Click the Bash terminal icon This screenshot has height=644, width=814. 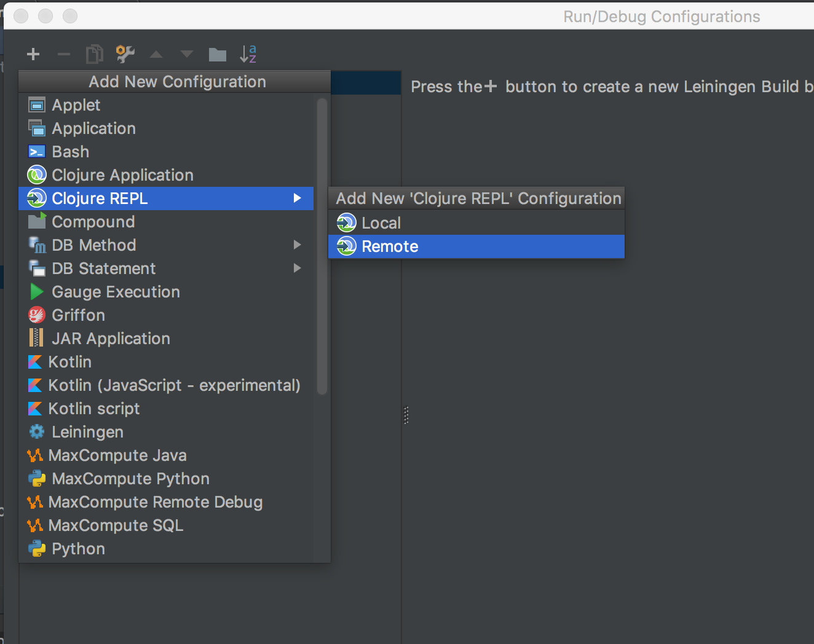37,152
